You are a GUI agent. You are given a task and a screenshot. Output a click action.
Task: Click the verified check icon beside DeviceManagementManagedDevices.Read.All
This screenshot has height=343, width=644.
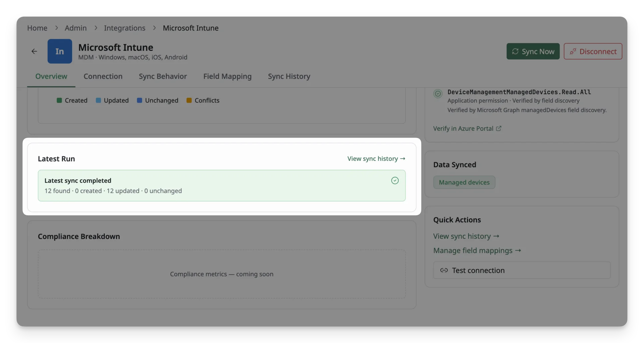coord(438,94)
